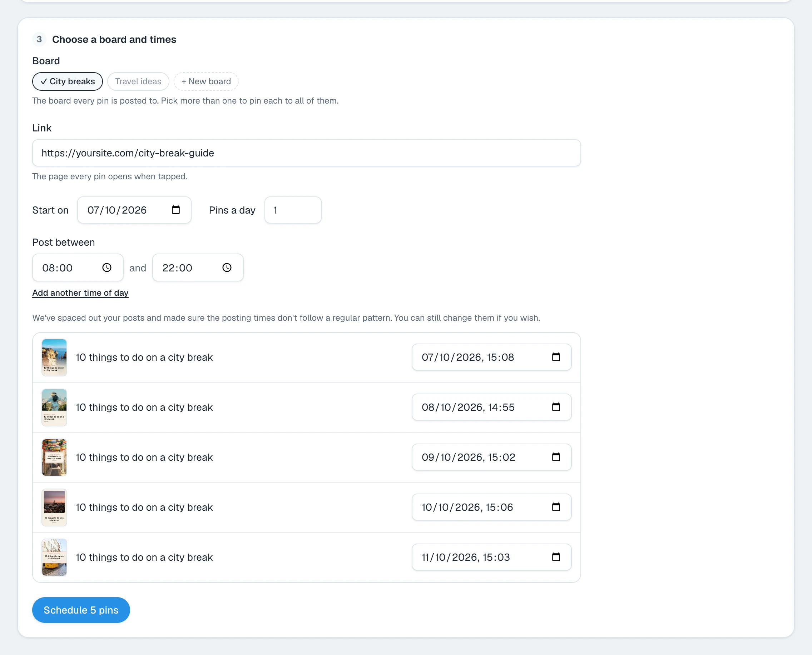
Task: Focus the Link URL input field
Action: 307,153
